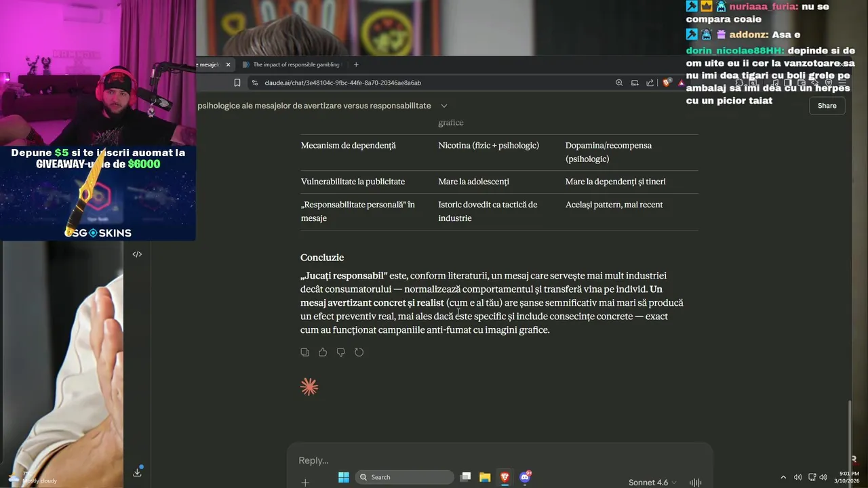Click the download icon in left sidebar
The height and width of the screenshot is (488, 868).
point(137,472)
